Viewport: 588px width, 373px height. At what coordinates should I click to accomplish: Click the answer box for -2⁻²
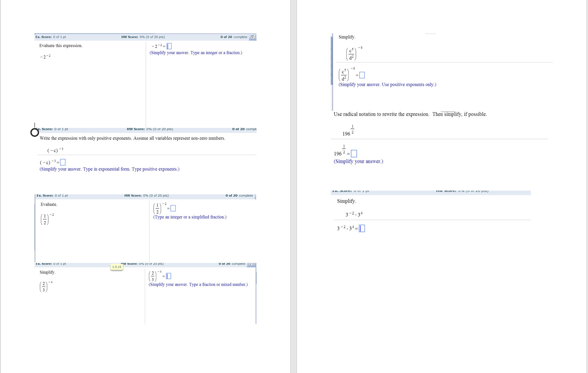click(x=169, y=46)
